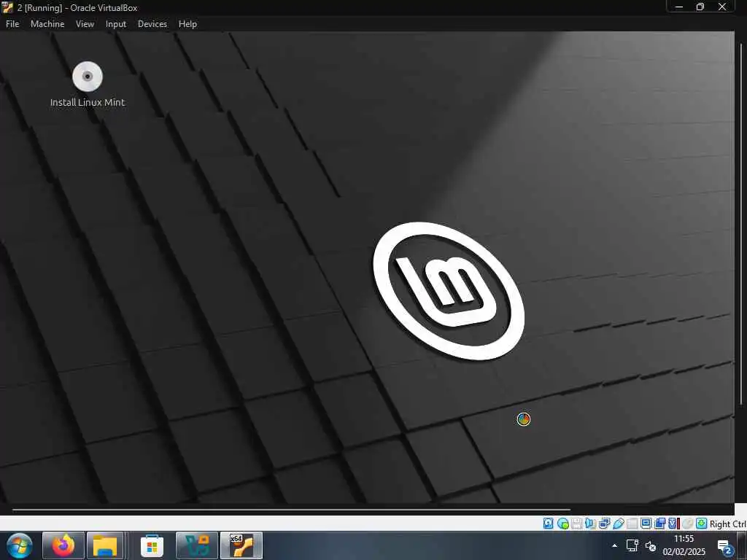
Task: Click the Right Ctrl host key label
Action: [x=728, y=524]
